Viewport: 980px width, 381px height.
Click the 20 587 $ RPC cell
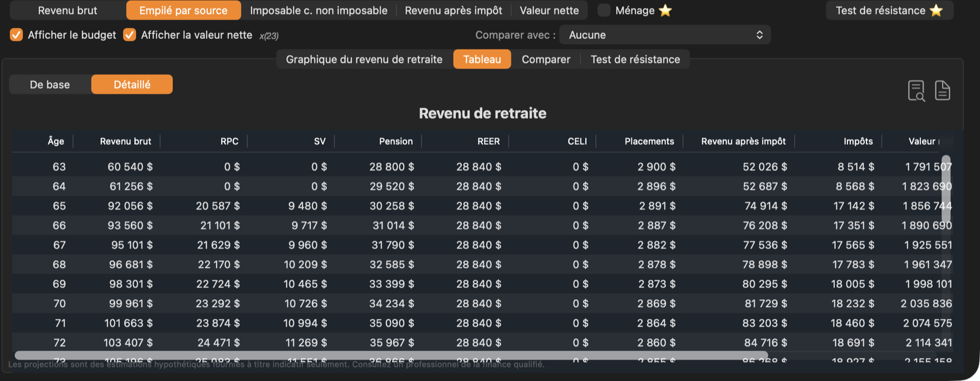point(218,206)
